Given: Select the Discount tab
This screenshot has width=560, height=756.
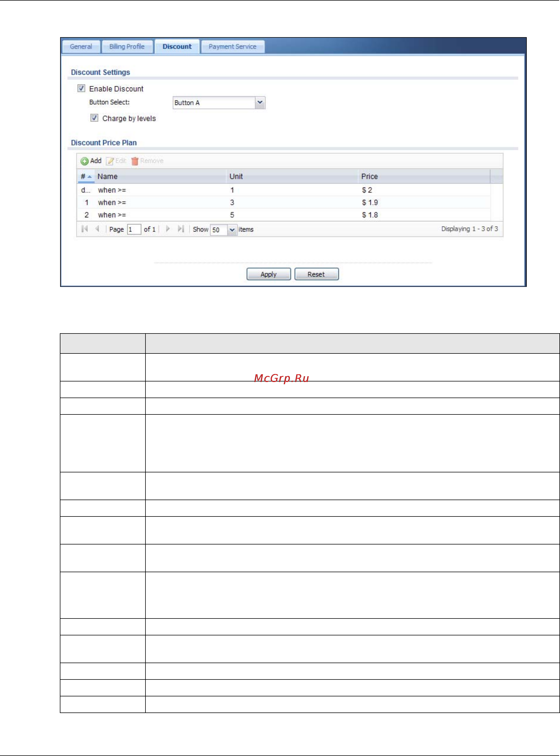Looking at the screenshot, I should click(x=177, y=47).
